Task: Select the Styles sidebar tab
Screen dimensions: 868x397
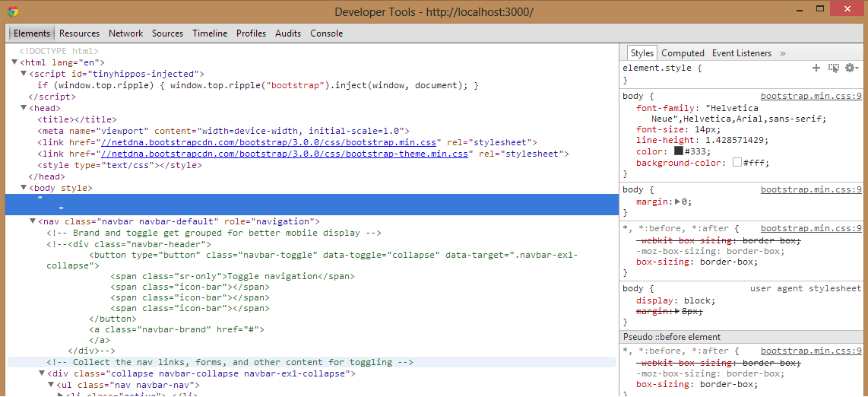Action: coord(642,53)
